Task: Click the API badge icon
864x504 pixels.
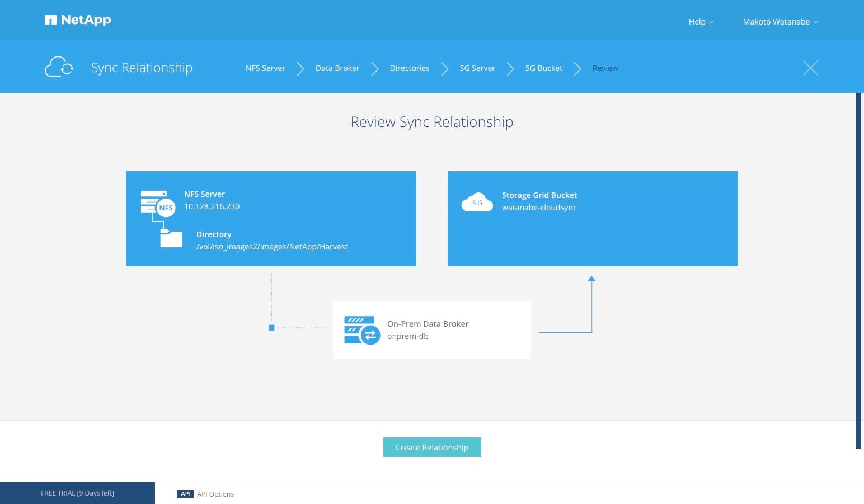Action: coord(186,494)
